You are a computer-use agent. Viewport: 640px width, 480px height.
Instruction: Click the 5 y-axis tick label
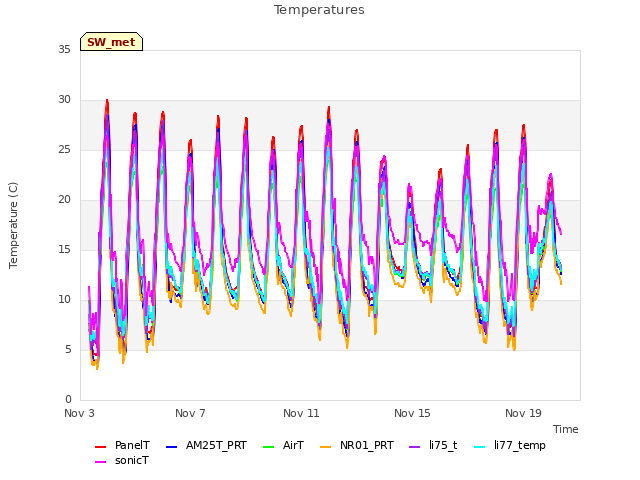pos(68,349)
